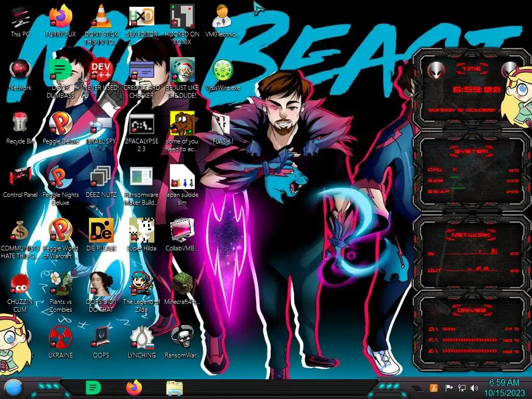
Task: Click the CPU usage meter row
Action: pyautogui.click(x=473, y=170)
